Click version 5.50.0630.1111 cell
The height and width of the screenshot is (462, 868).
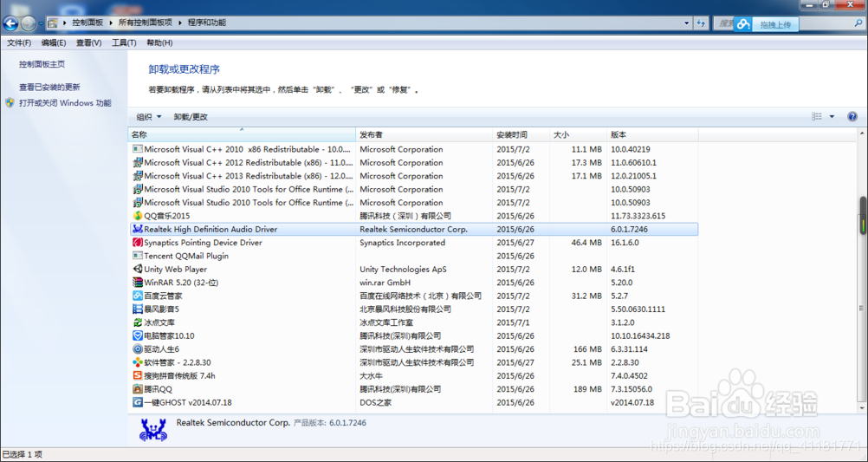tap(638, 309)
